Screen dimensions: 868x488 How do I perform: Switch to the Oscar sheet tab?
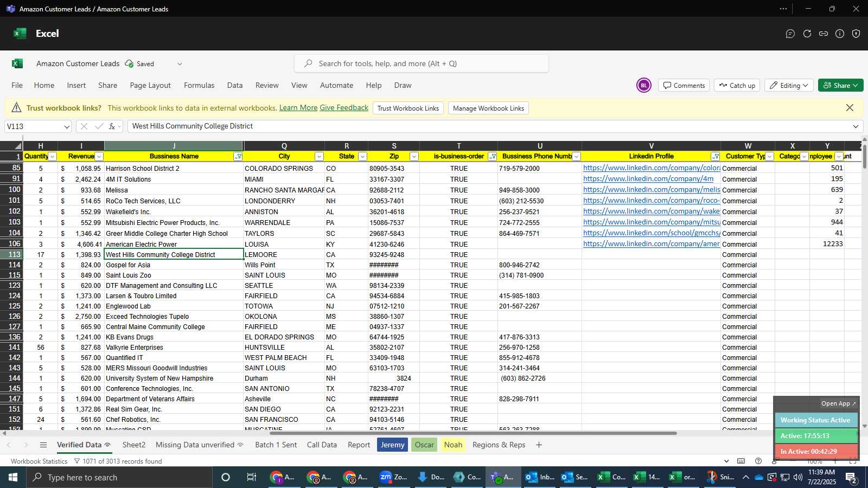point(424,445)
